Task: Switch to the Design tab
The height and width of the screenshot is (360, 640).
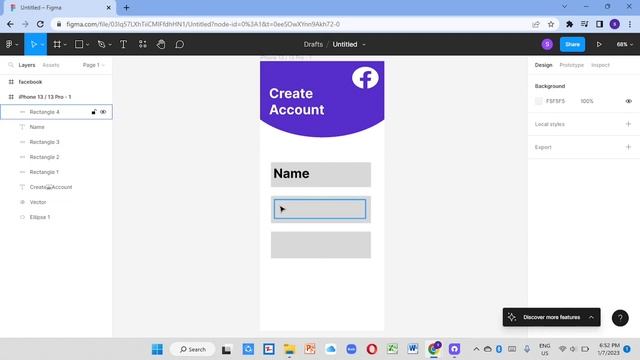Action: [x=543, y=65]
